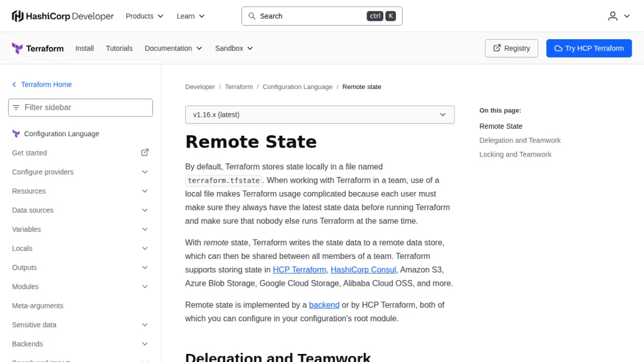Open the Learn dropdown menu
Viewport: 644px width, 362px height.
coord(191,16)
